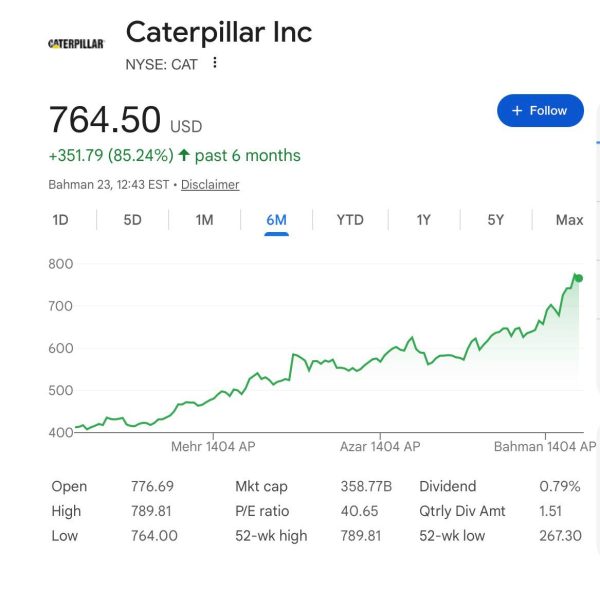Open the Disclaimer link
This screenshot has height=589, width=600.
[x=210, y=185]
